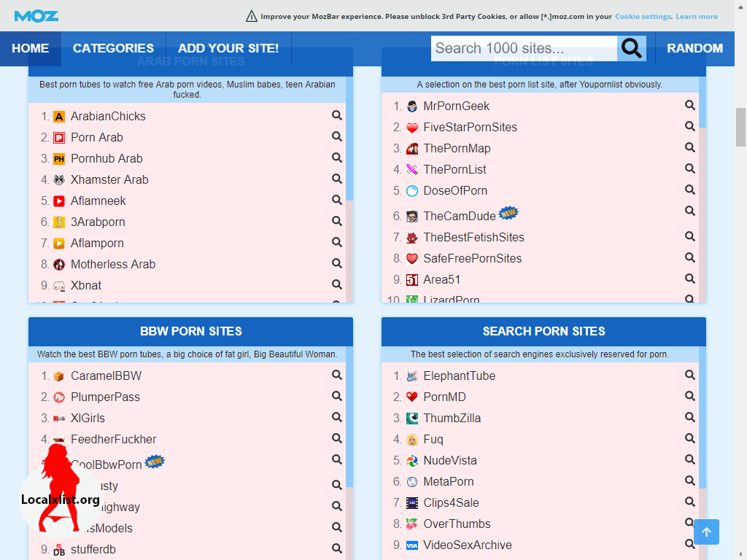Screen dimensions: 747x560
Task: Visit the OverThumbs link
Action: [x=457, y=524]
